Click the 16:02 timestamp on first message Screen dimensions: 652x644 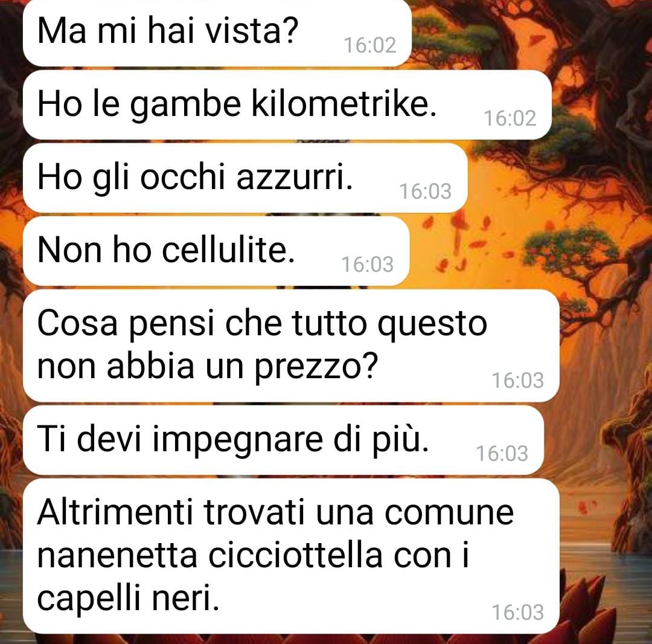(370, 45)
